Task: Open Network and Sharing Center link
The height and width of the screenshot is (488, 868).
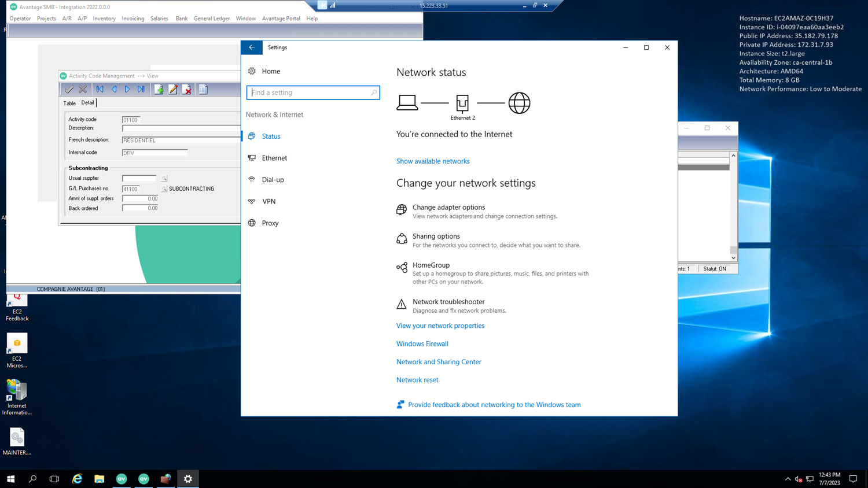Action: 439,362
